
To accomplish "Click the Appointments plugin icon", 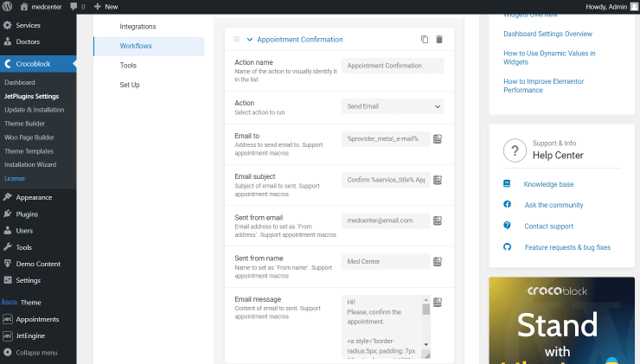I will 7,319.
